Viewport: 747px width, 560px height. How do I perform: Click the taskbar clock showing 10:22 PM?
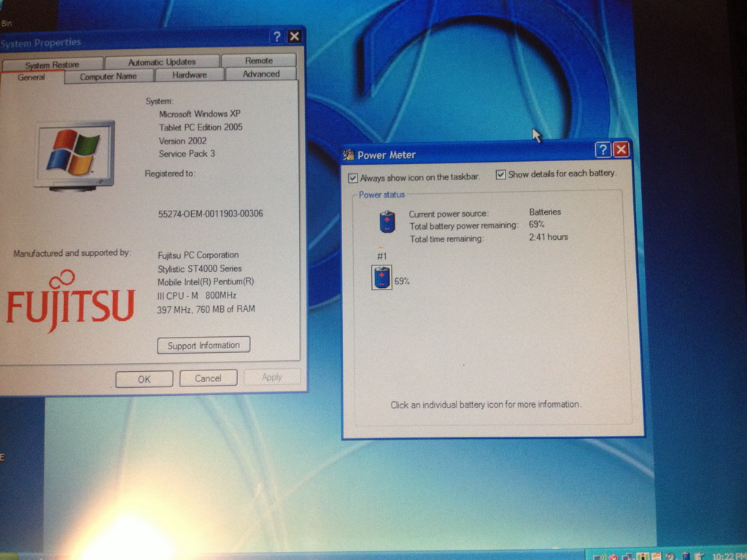click(728, 556)
